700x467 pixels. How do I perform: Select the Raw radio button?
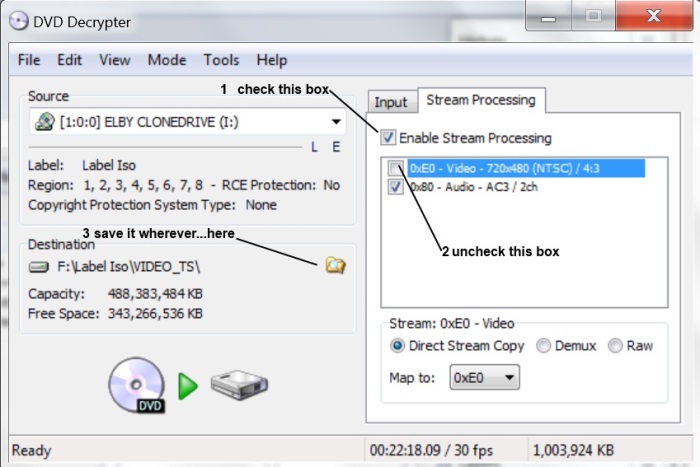click(615, 346)
